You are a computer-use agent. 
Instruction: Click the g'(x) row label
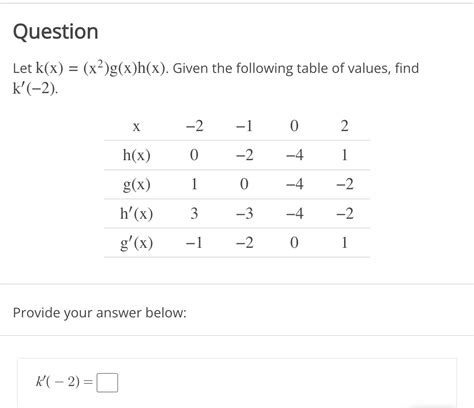coord(137,243)
